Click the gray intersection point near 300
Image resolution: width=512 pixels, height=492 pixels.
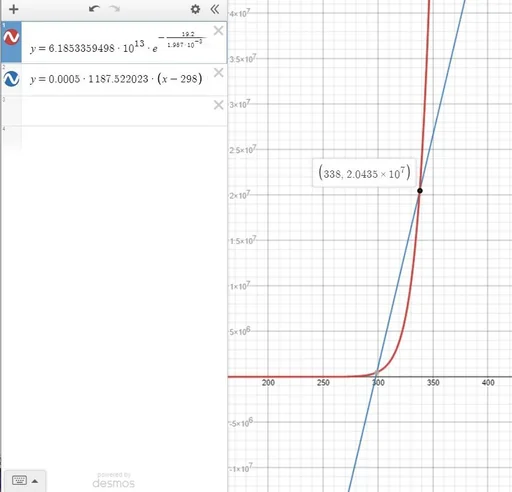coord(377,372)
